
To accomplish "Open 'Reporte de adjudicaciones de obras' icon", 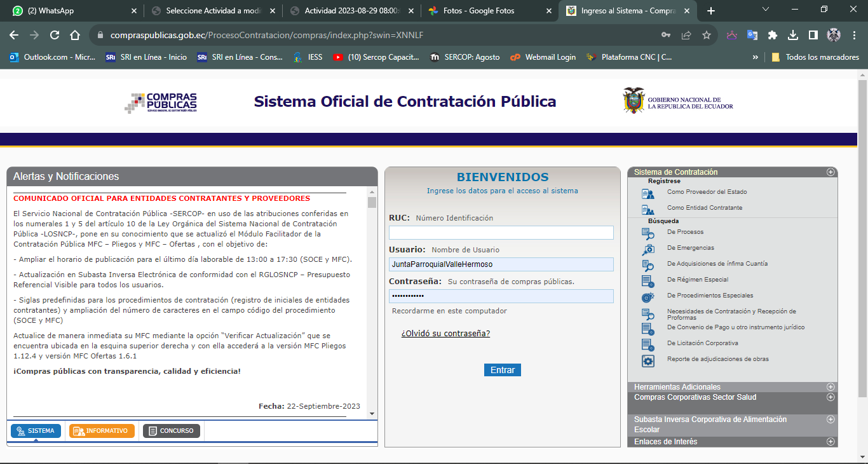I will coord(648,360).
